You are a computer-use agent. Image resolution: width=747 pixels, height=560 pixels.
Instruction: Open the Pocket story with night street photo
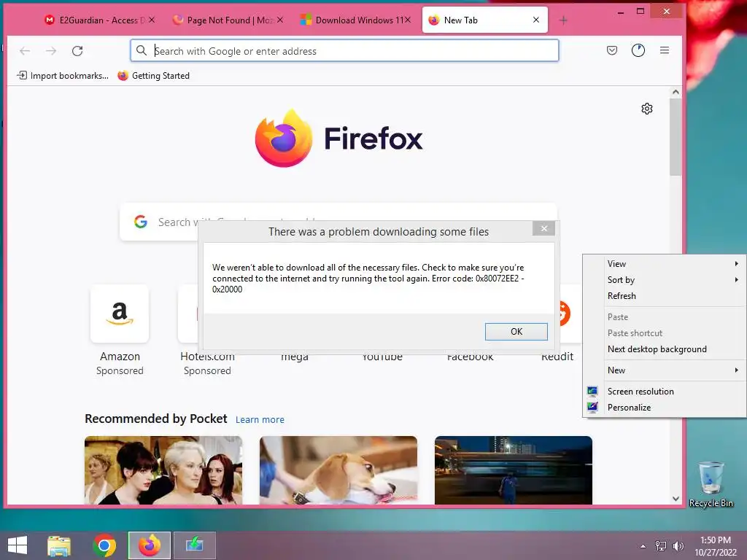point(513,470)
